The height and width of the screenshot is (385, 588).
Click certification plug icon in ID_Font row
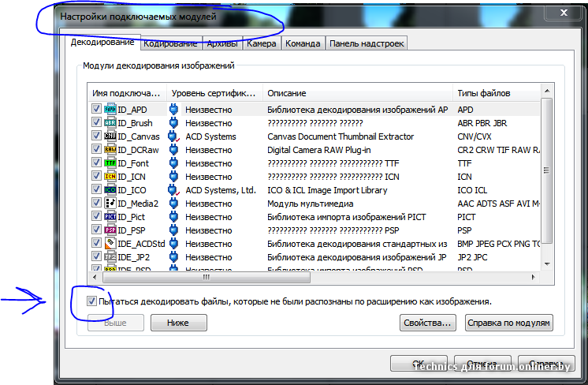pos(173,163)
